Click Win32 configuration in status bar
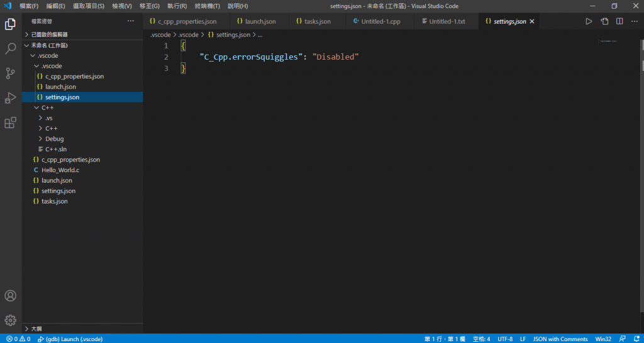Screen dimensions: 644x343 pyautogui.click(x=603, y=339)
